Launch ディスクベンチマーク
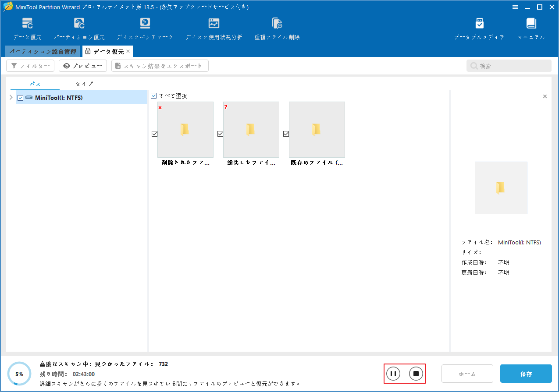 145,28
